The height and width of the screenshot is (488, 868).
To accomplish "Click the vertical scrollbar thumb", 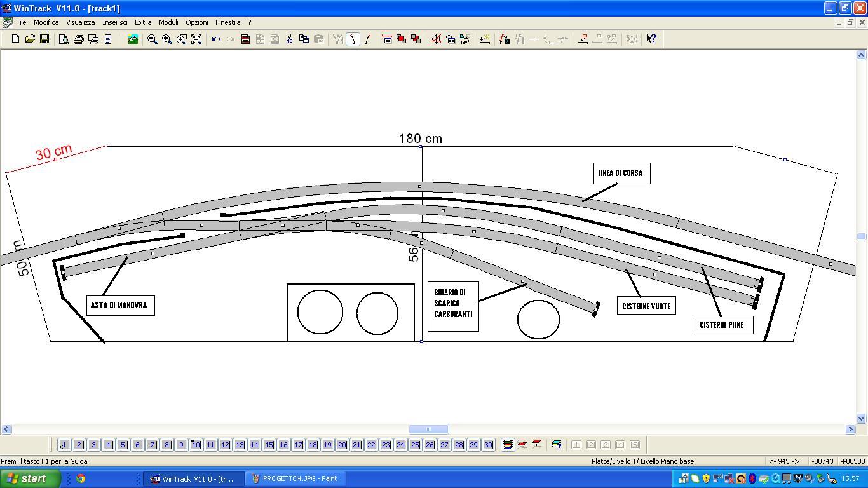I will point(862,236).
